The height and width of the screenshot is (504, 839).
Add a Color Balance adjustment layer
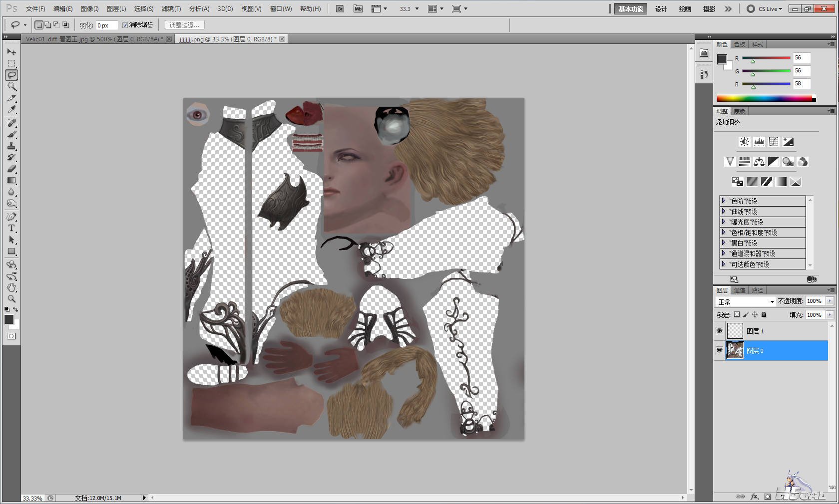(759, 162)
